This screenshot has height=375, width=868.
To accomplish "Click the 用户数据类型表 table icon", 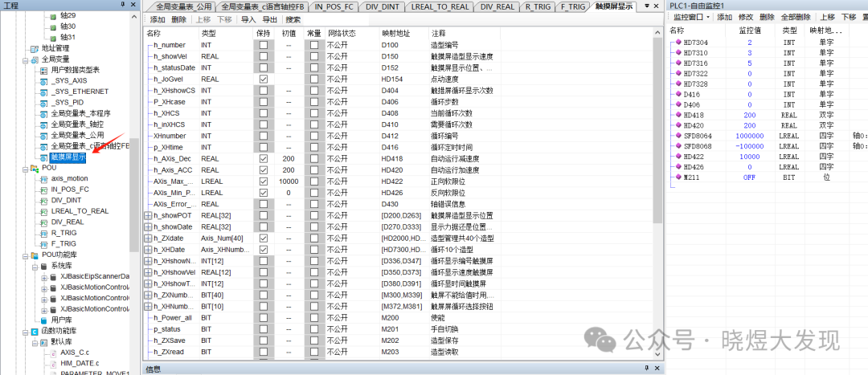I will pyautogui.click(x=43, y=70).
